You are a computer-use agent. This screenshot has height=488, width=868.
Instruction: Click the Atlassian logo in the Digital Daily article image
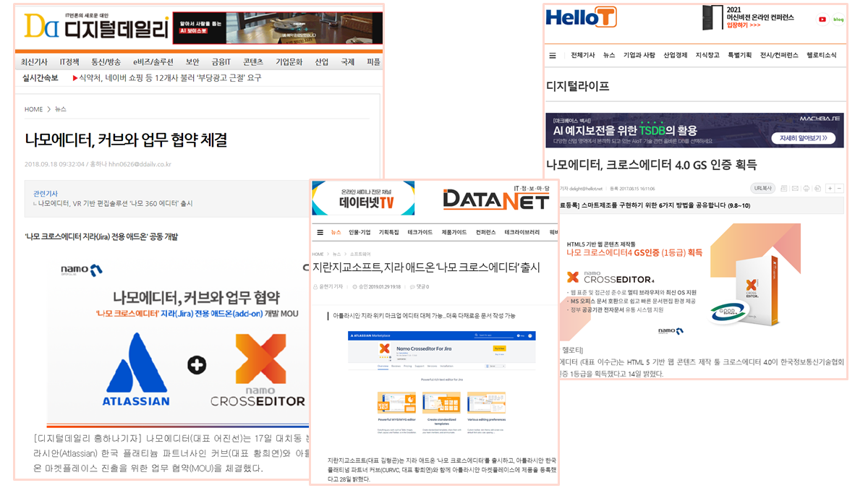point(137,369)
